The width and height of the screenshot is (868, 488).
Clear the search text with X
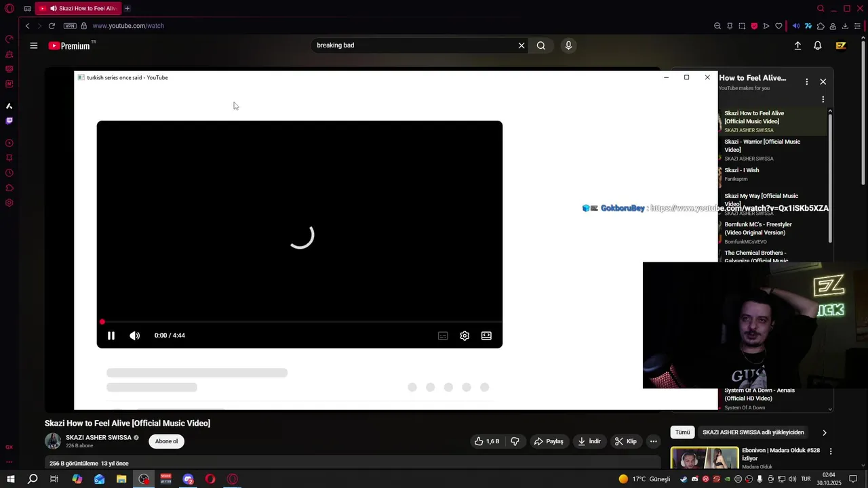pos(521,45)
